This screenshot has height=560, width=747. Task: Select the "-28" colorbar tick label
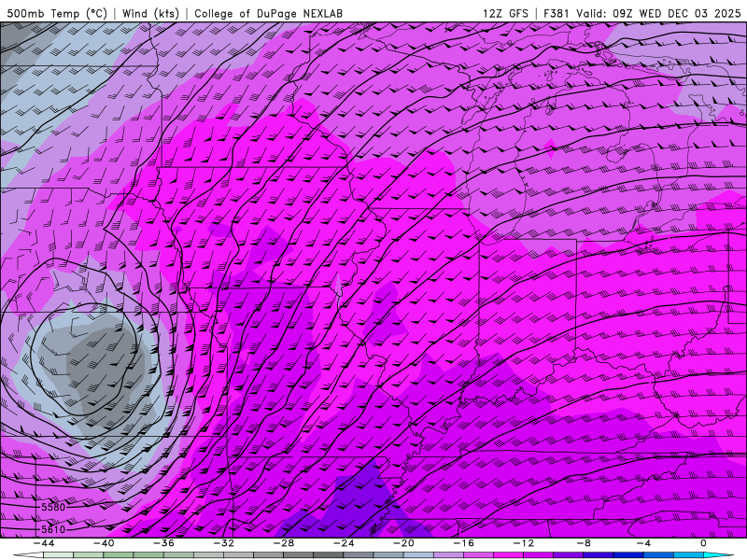point(284,543)
